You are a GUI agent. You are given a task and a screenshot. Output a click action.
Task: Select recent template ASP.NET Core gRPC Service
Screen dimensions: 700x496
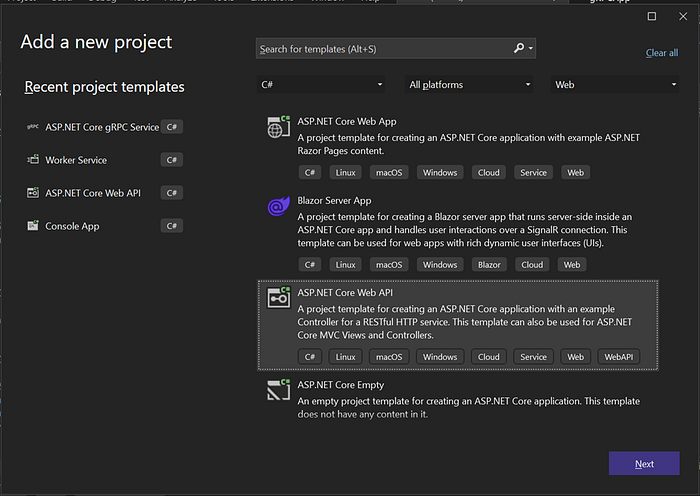104,127
